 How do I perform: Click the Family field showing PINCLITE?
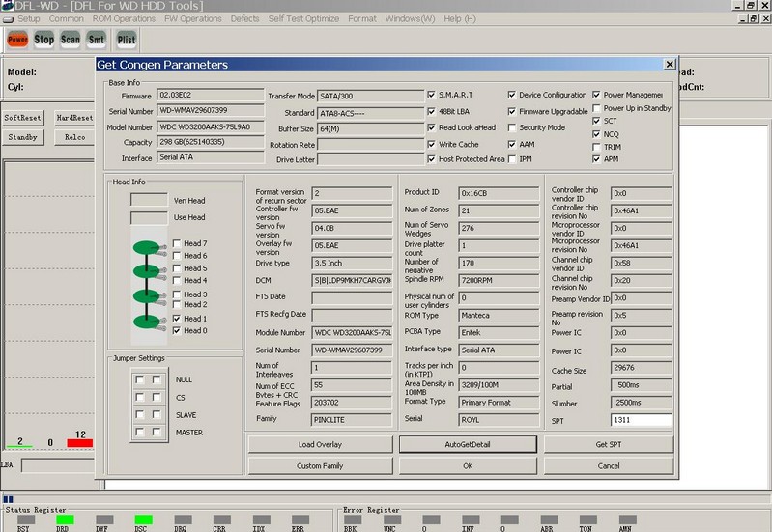point(352,420)
